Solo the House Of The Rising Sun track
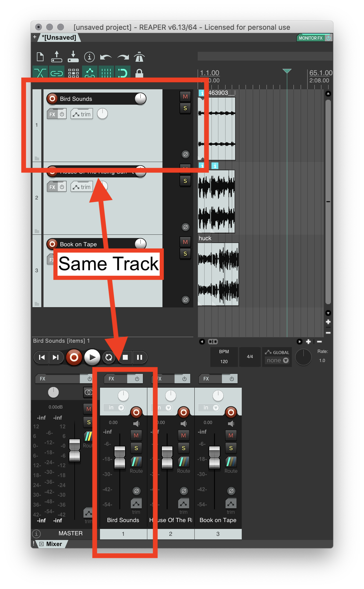Viewport: 364px width, 589px height. (185, 181)
